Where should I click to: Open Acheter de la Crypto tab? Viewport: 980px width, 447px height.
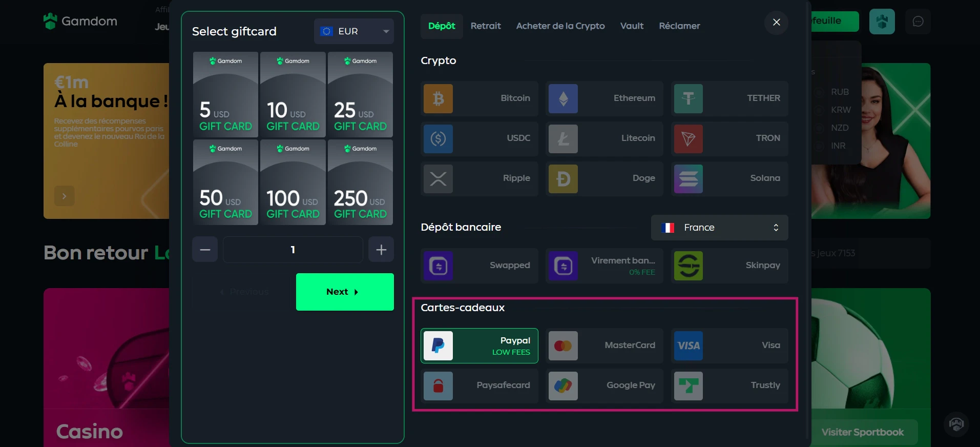pos(560,26)
